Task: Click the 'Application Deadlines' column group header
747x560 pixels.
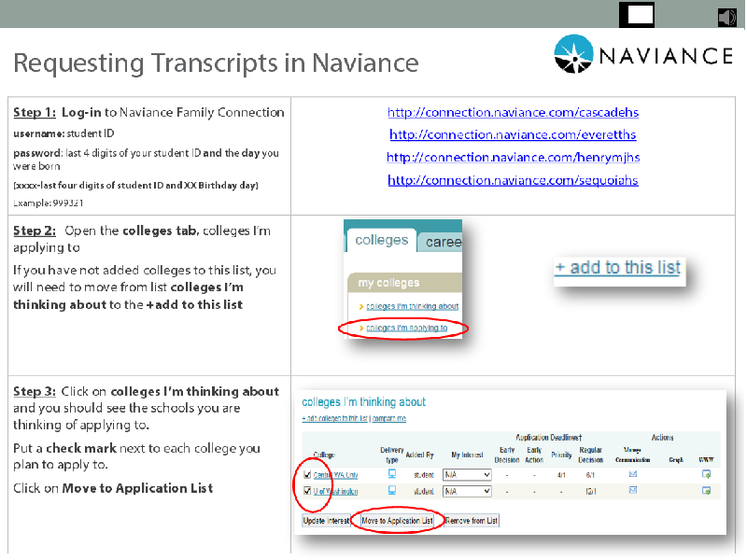Action: [x=549, y=437]
